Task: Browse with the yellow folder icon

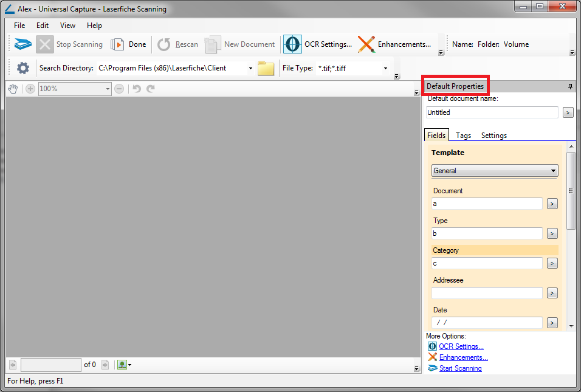Action: (266, 68)
